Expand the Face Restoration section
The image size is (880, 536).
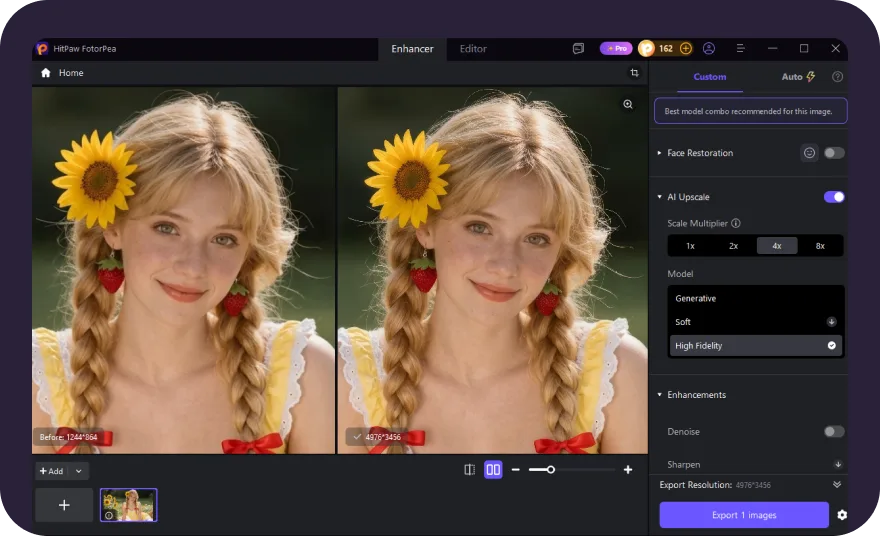(659, 153)
